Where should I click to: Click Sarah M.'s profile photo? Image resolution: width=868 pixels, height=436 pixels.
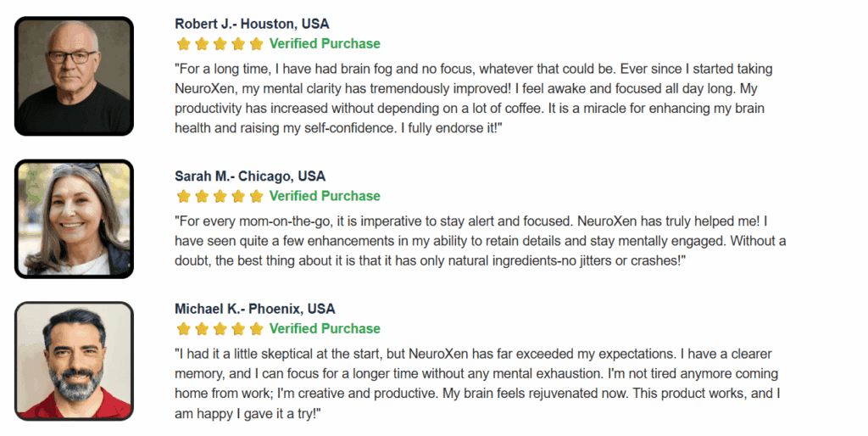click(75, 219)
